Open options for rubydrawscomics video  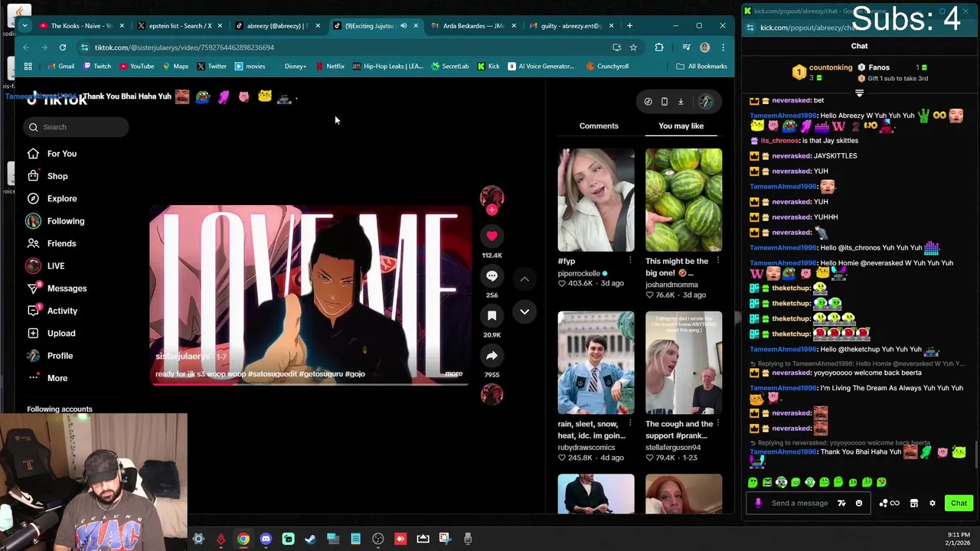click(x=630, y=423)
